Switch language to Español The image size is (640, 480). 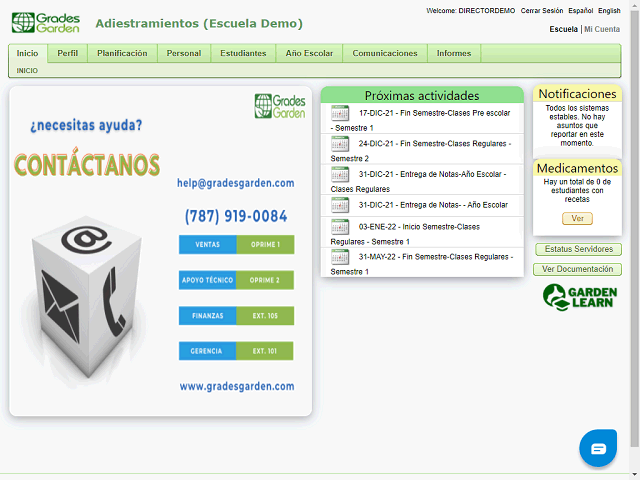point(580,11)
